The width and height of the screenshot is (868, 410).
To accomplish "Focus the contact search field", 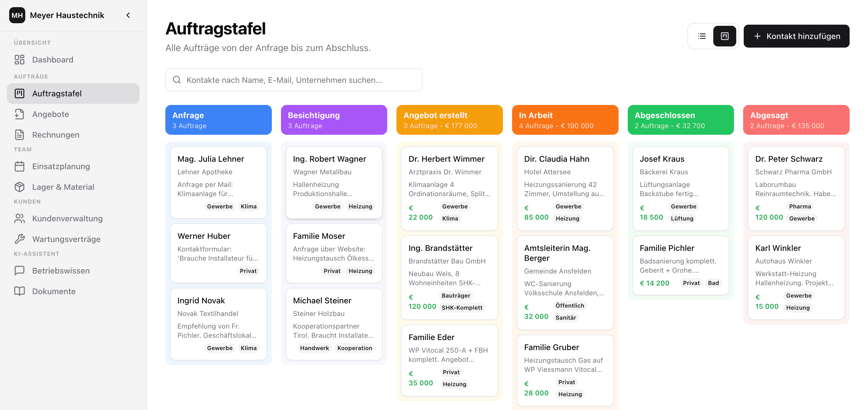I will pyautogui.click(x=293, y=80).
